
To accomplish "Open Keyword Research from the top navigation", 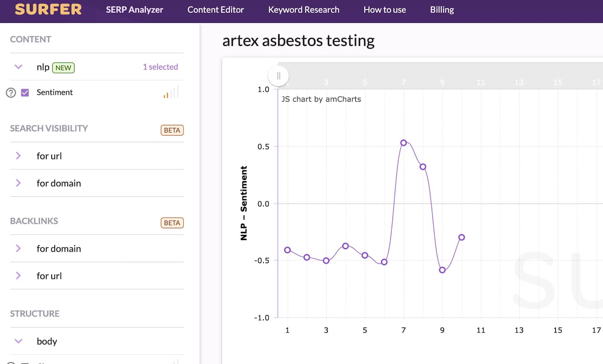I will click(x=303, y=10).
